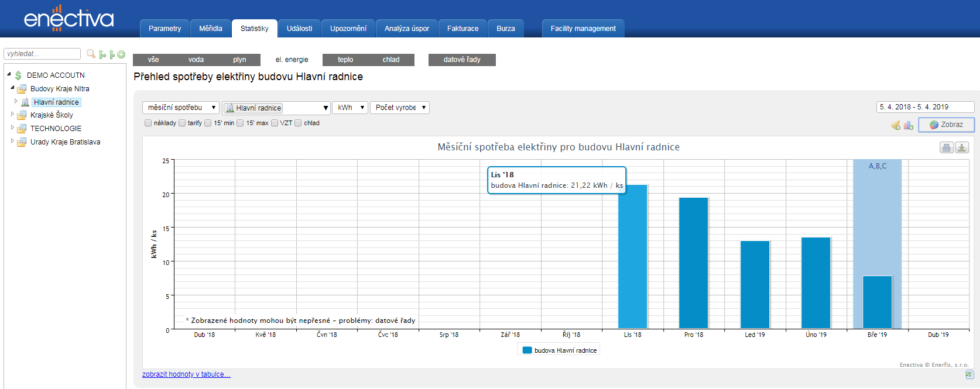Enable the náklady checkbox
The width and height of the screenshot is (980, 389).
[x=148, y=123]
